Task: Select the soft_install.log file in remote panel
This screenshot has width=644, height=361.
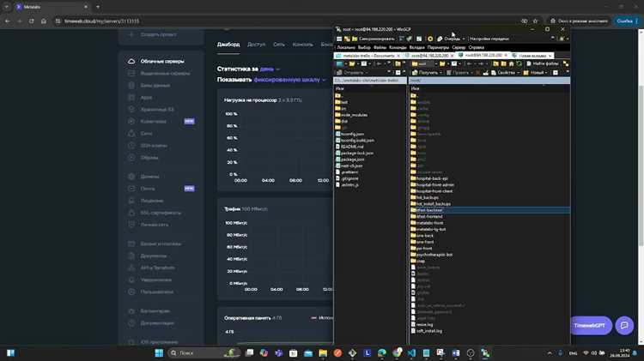Action: [x=426, y=331]
